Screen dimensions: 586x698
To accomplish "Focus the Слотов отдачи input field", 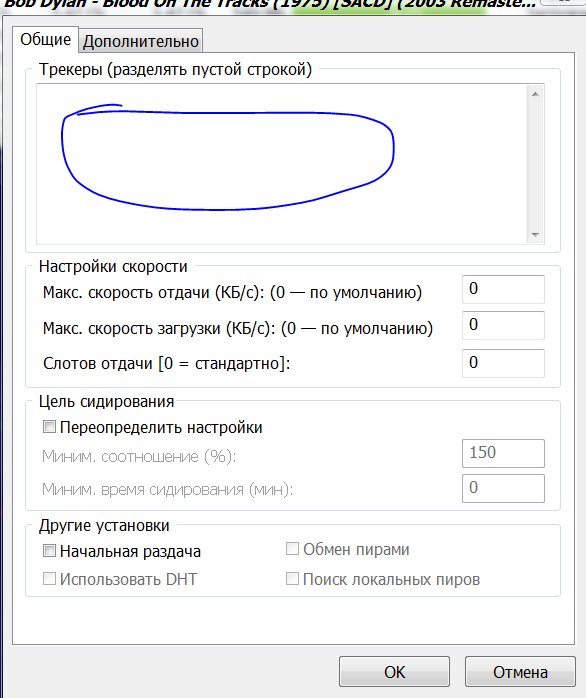I will (503, 363).
